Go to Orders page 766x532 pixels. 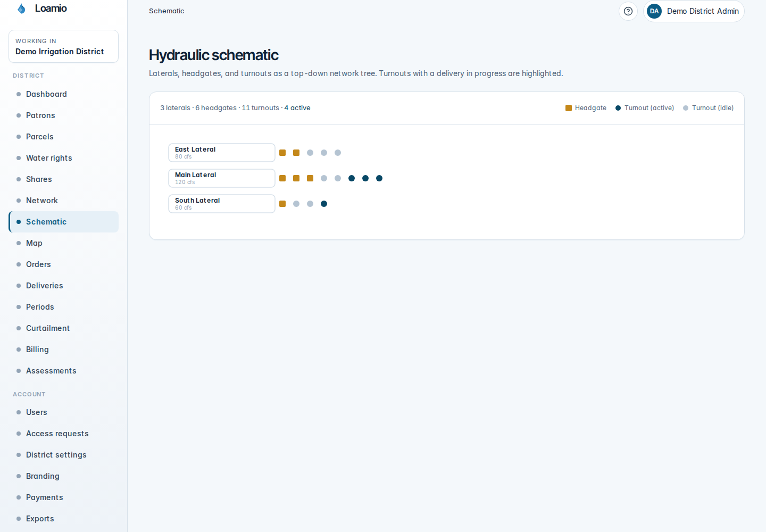(x=63, y=264)
